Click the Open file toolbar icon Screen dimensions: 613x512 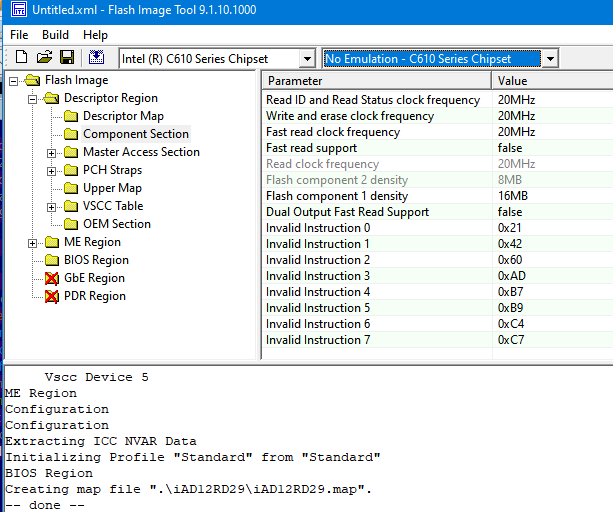44,58
